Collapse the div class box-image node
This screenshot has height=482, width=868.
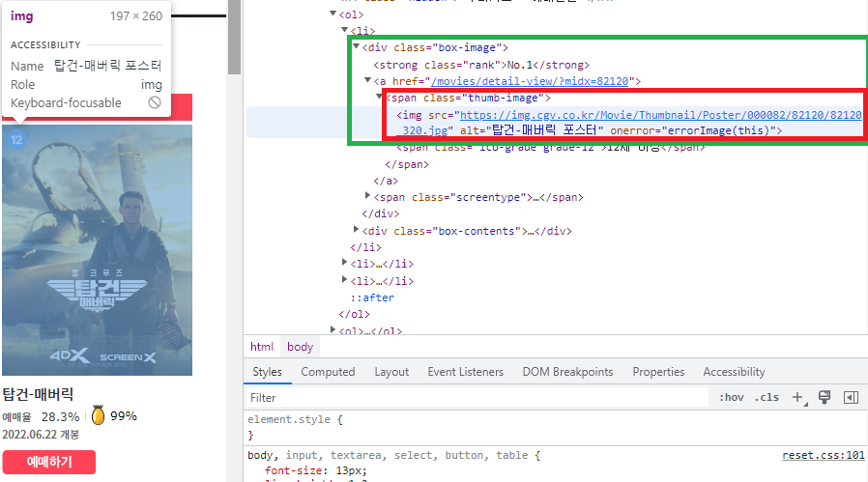(x=357, y=46)
